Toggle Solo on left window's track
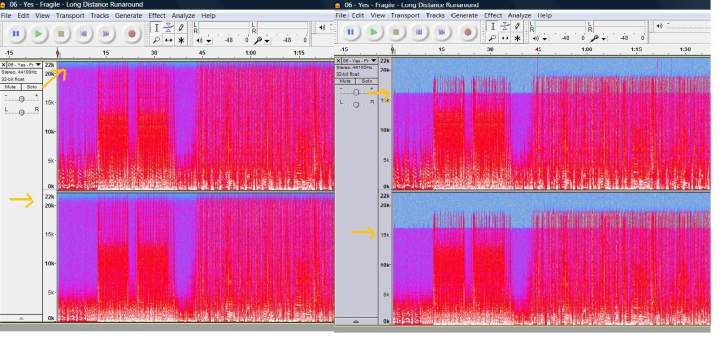Screen dimensions: 720x360 (x=31, y=87)
